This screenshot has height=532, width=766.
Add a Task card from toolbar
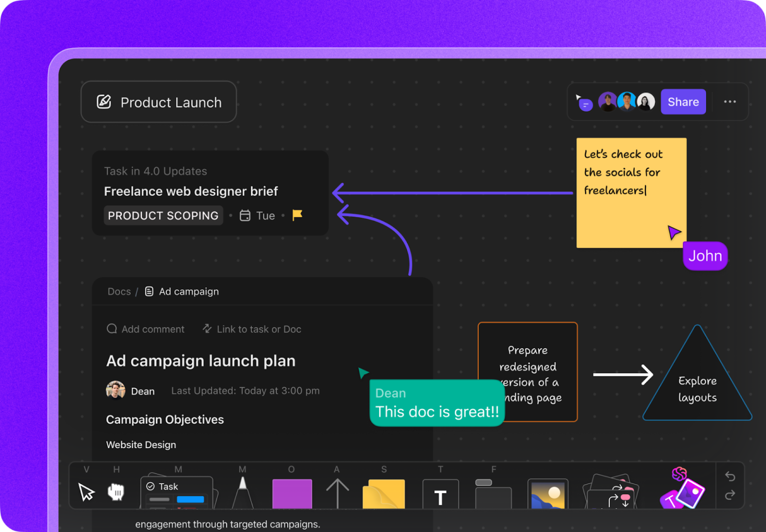click(x=178, y=493)
